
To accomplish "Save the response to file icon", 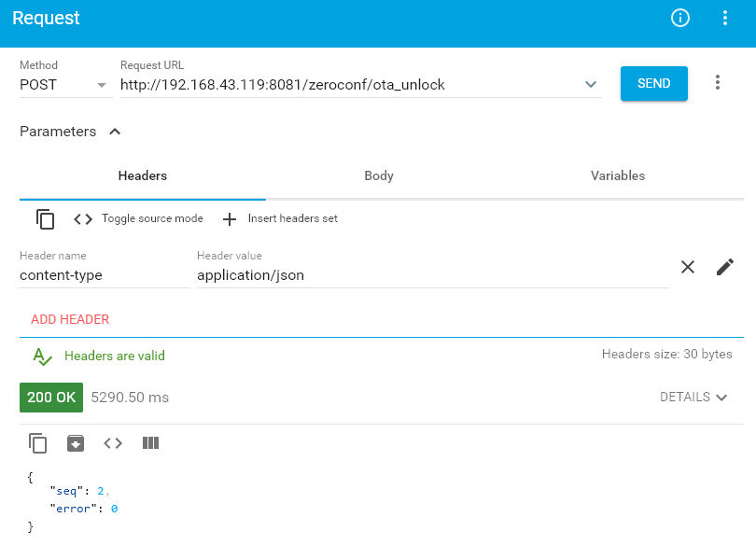I will coord(76,443).
